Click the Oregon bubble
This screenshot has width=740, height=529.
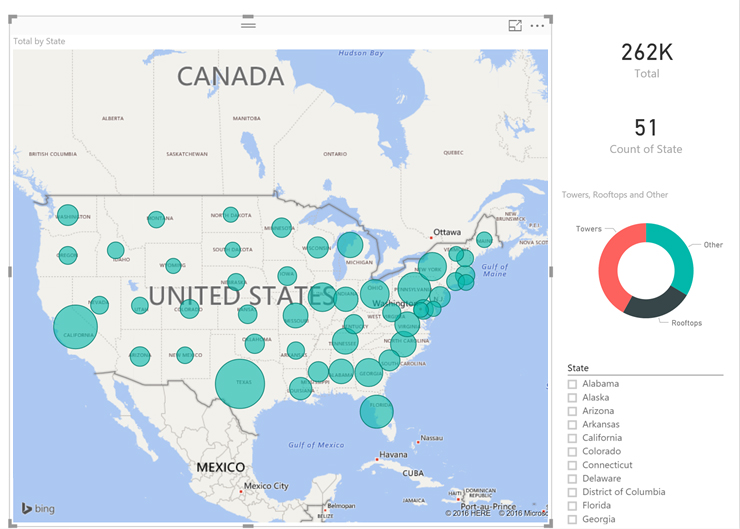tap(67, 255)
